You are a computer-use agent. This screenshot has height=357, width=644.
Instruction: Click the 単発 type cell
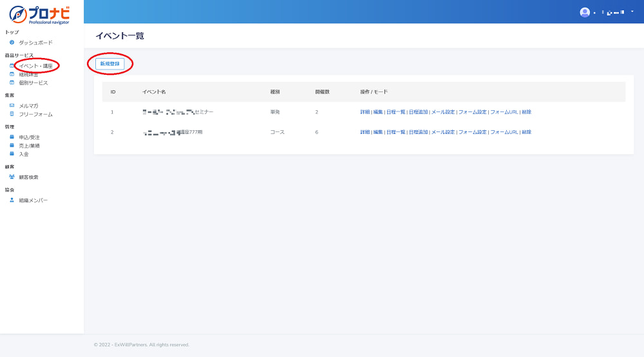pos(275,111)
